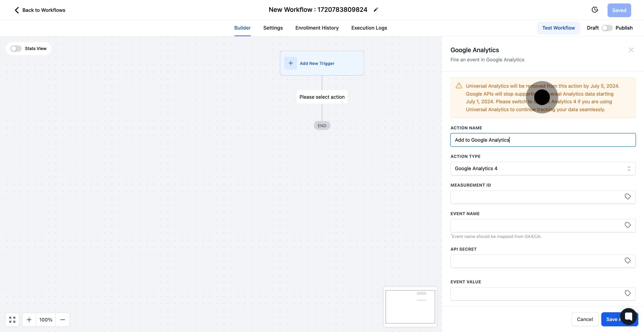
Task: Click the Add New Trigger box
Action: (x=322, y=63)
